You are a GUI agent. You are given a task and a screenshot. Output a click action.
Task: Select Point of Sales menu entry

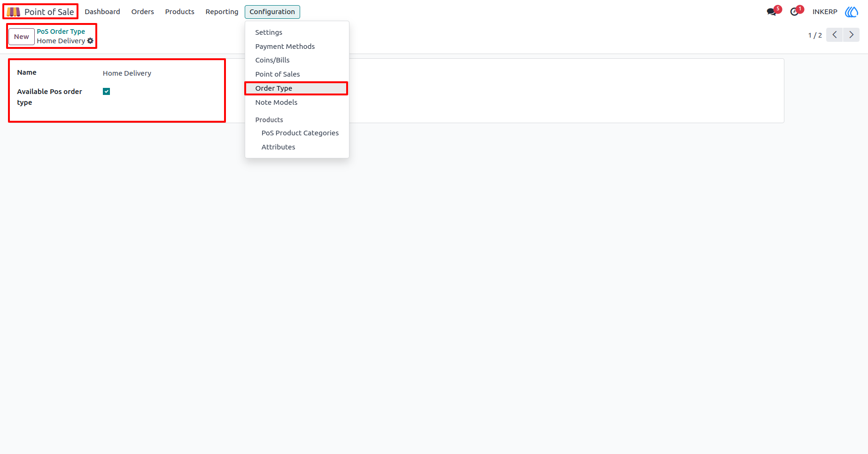tap(297, 74)
